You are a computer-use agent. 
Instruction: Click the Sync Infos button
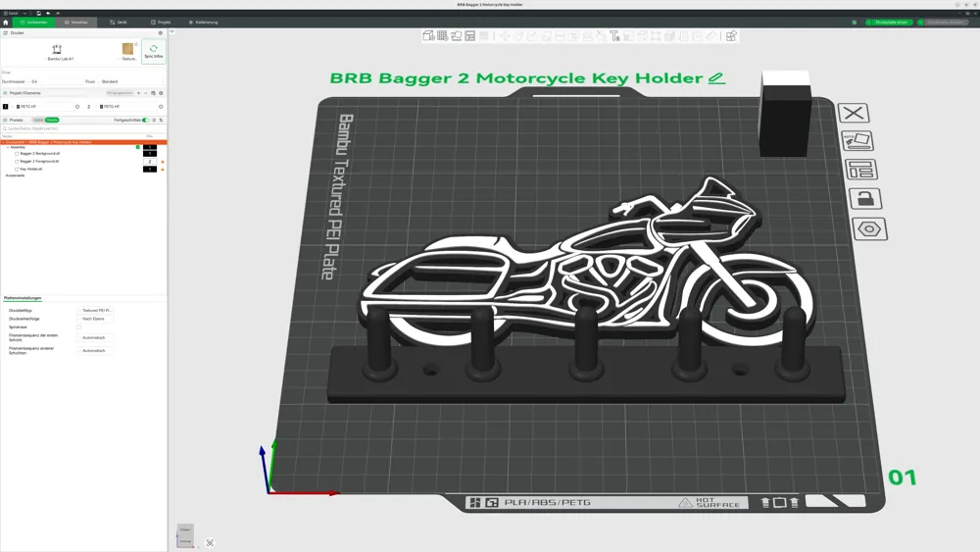click(x=153, y=51)
